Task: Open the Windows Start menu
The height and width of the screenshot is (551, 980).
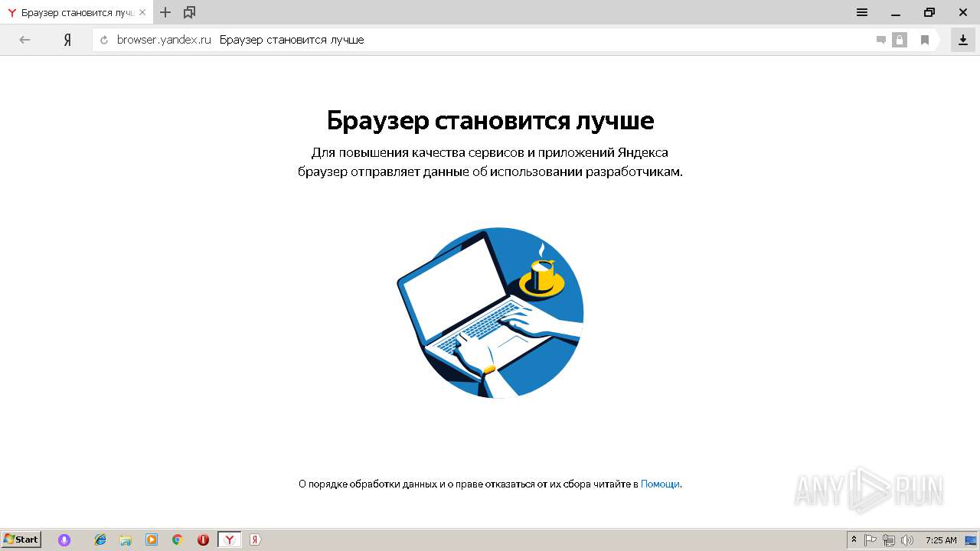Action: coord(21,540)
